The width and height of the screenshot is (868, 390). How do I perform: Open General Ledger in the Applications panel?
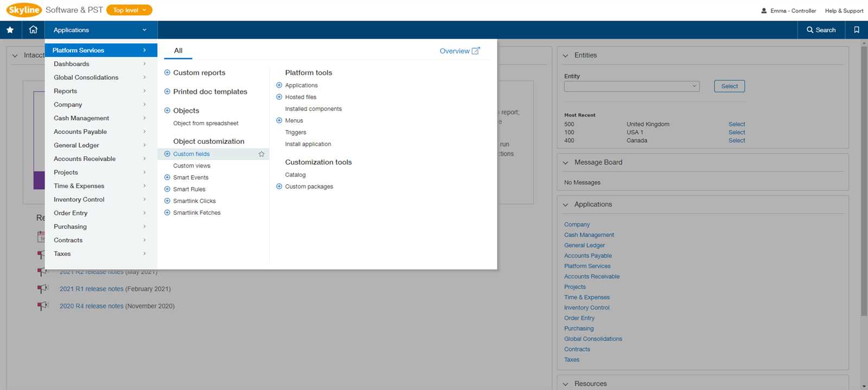[x=584, y=245]
